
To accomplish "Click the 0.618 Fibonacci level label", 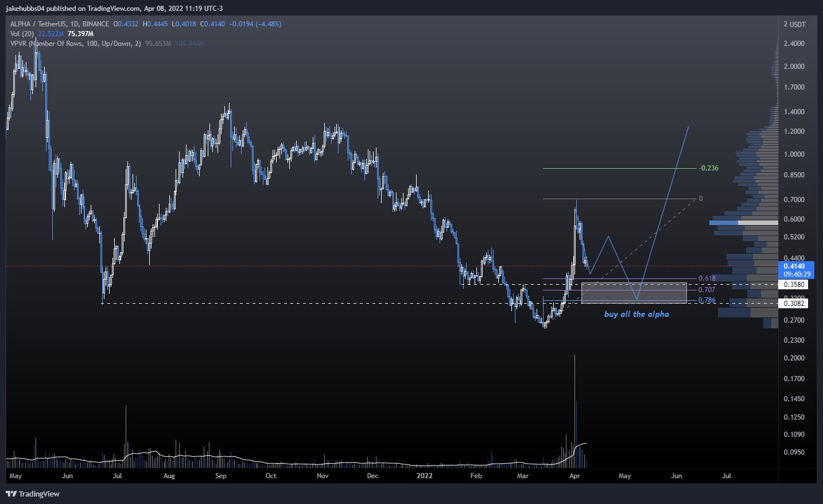I will [x=706, y=278].
